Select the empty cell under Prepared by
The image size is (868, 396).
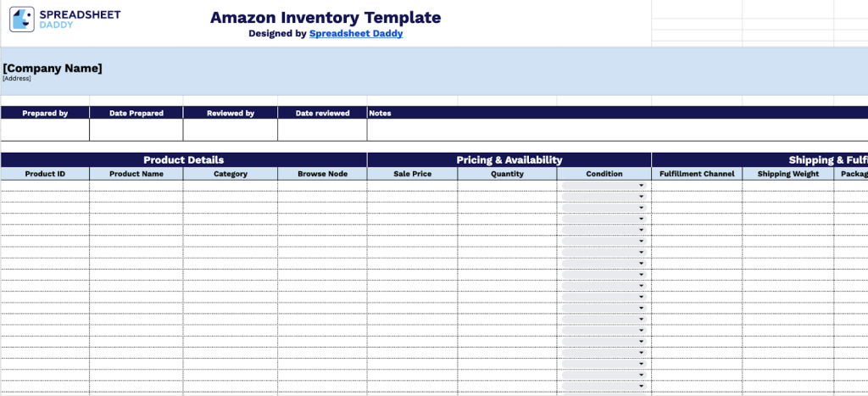[x=45, y=130]
